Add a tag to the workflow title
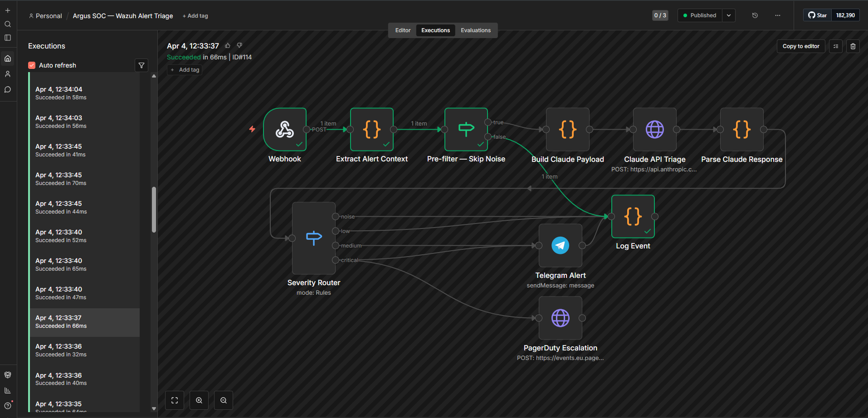 [195, 16]
